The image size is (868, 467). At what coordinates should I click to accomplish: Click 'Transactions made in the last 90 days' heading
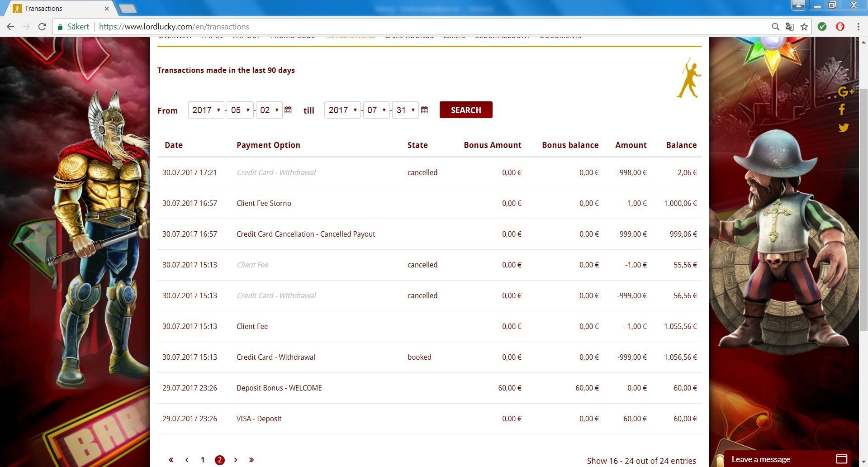(226, 70)
